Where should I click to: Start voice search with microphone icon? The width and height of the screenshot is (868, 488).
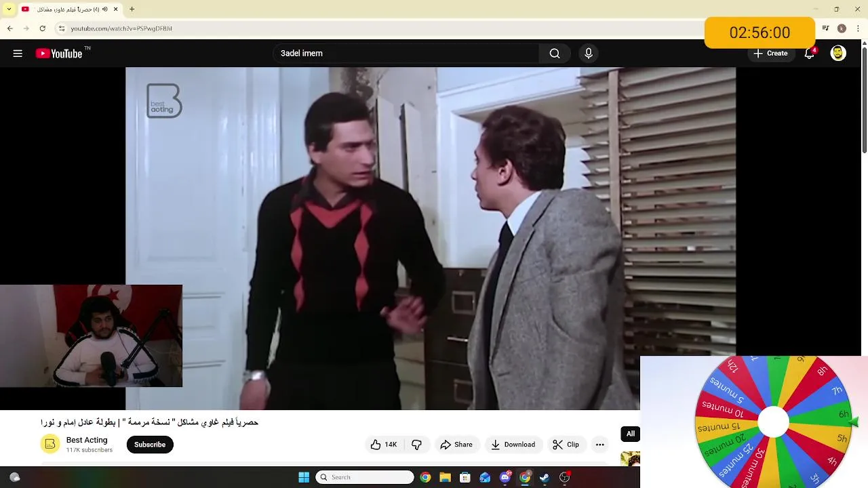[589, 54]
